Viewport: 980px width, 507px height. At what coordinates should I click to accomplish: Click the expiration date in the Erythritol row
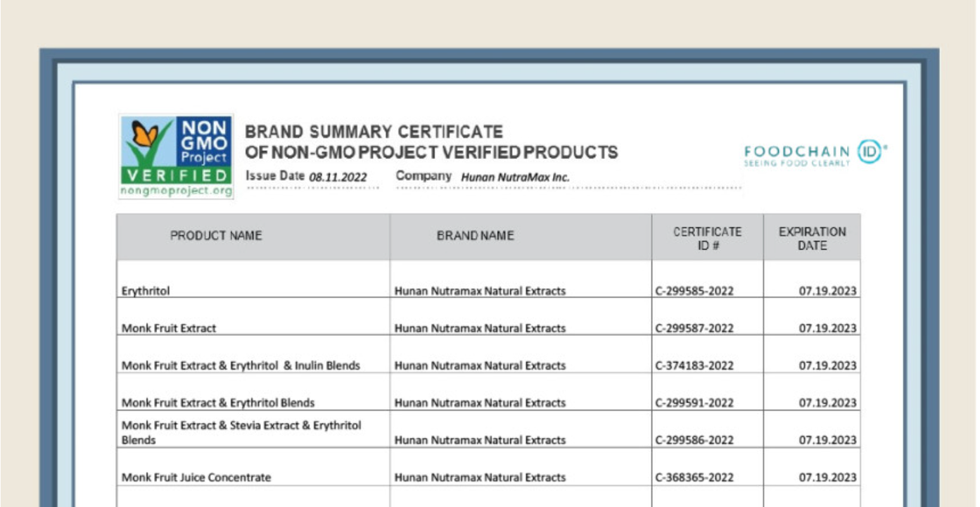click(x=827, y=291)
